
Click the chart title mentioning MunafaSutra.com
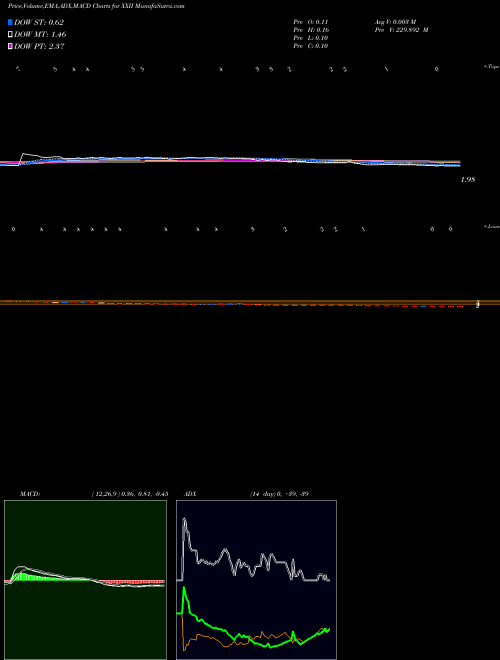(x=96, y=6)
